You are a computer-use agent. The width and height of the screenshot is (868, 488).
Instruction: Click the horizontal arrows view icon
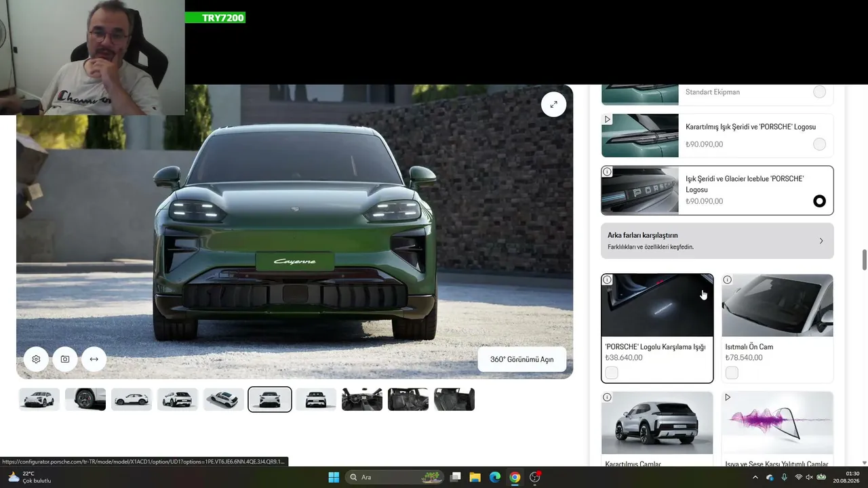(94, 359)
